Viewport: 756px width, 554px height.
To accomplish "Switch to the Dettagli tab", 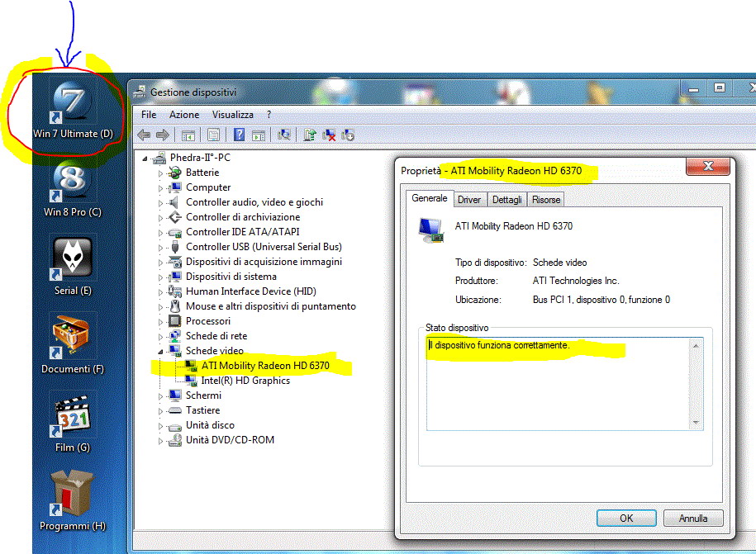I will [507, 200].
